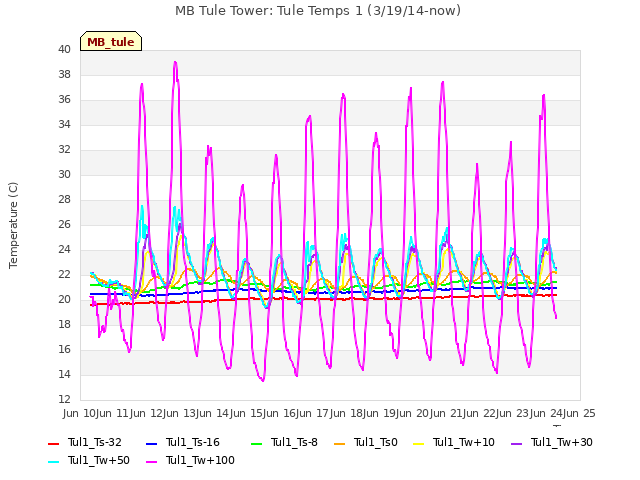The image size is (640, 480).
Task: Click the tallest magenta peak near 39 degrees
Action: 176,62
